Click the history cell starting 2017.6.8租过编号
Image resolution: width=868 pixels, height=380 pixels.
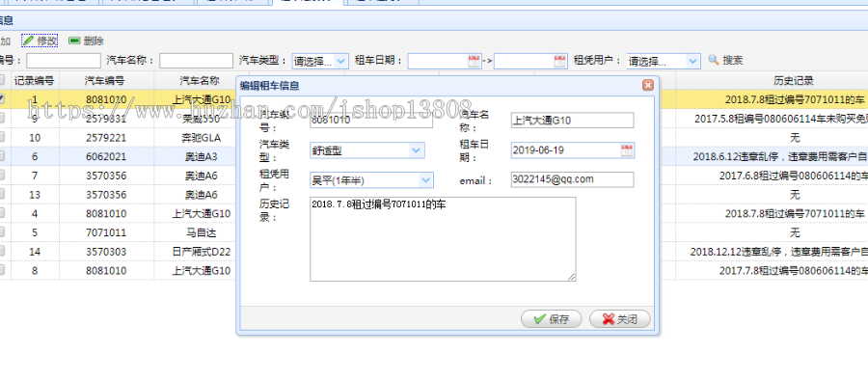tap(772, 176)
